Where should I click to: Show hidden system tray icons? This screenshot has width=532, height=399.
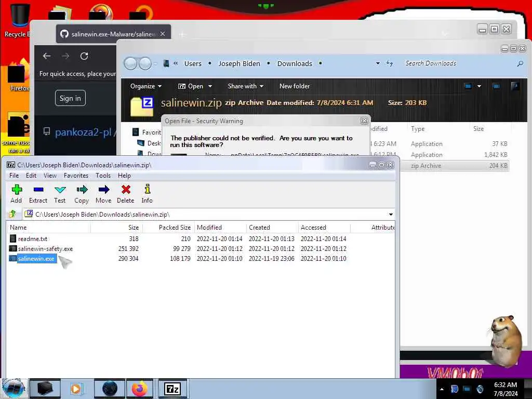(x=442, y=389)
